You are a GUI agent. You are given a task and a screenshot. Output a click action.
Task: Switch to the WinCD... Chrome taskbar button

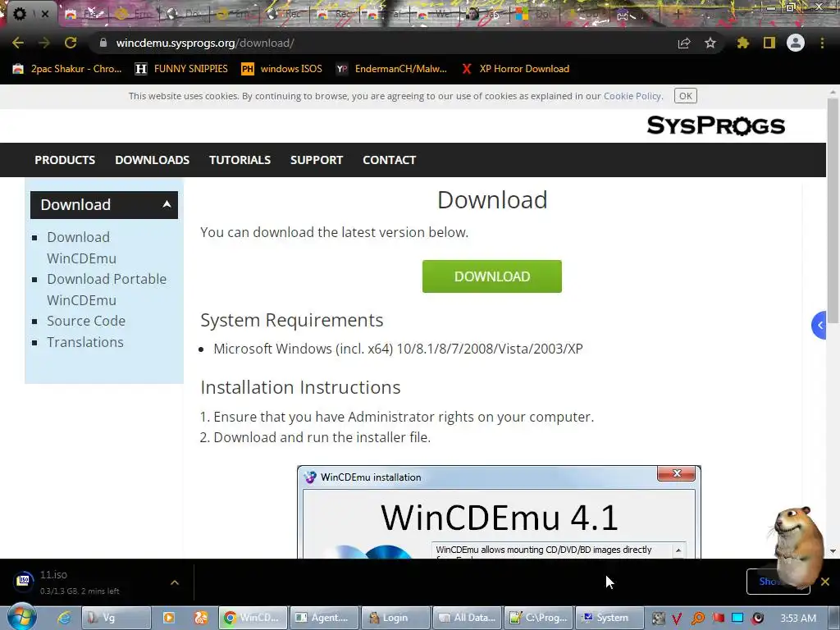(253, 618)
